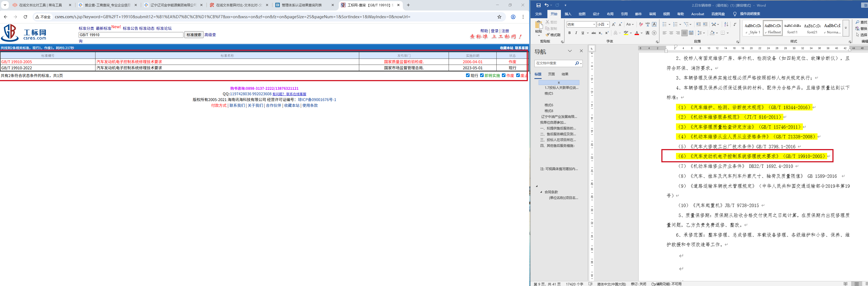Close the navigation pane in Word
868x286 pixels.
pos(581,51)
